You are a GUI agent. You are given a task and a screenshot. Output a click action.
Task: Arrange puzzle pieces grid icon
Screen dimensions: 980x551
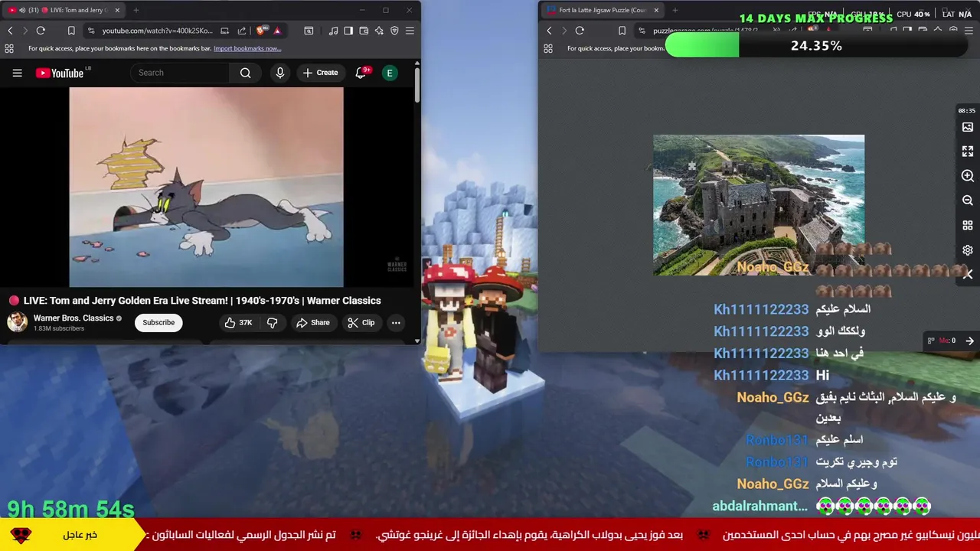[968, 226]
